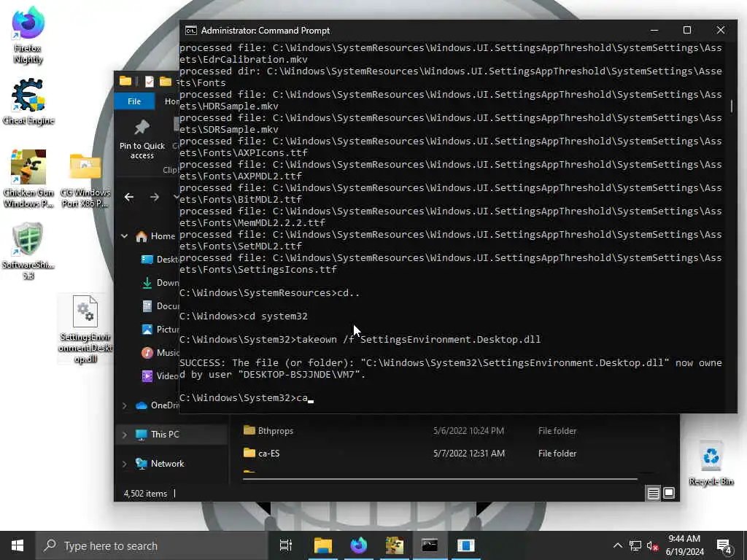This screenshot has height=560, width=747.
Task: Go forward in File Explorer navigation
Action: pos(155,197)
